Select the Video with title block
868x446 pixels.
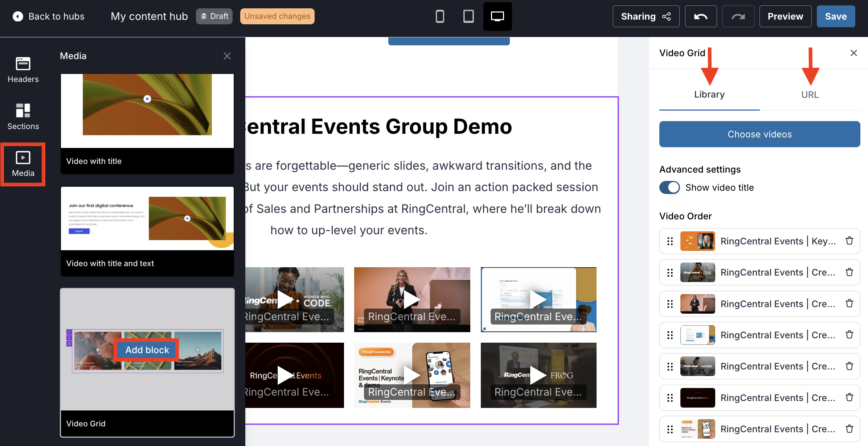(x=147, y=124)
